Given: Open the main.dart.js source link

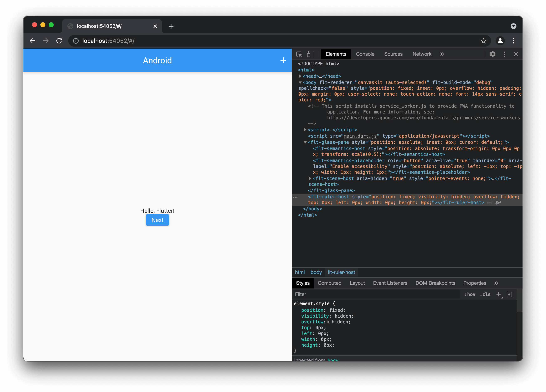Looking at the screenshot, I should click(x=360, y=136).
